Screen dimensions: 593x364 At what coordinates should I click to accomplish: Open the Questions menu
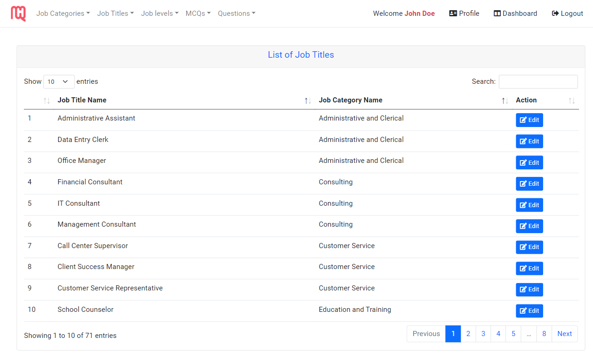pos(236,13)
